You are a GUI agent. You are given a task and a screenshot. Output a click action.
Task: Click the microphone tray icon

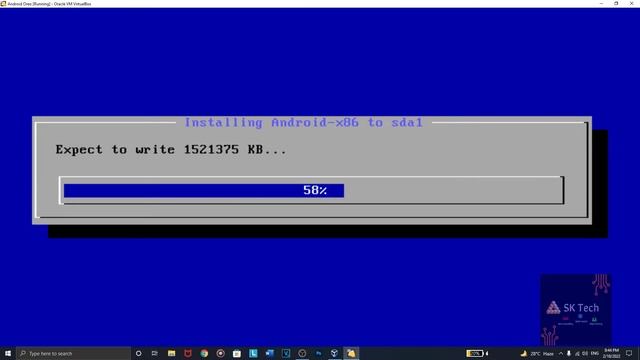click(569, 353)
